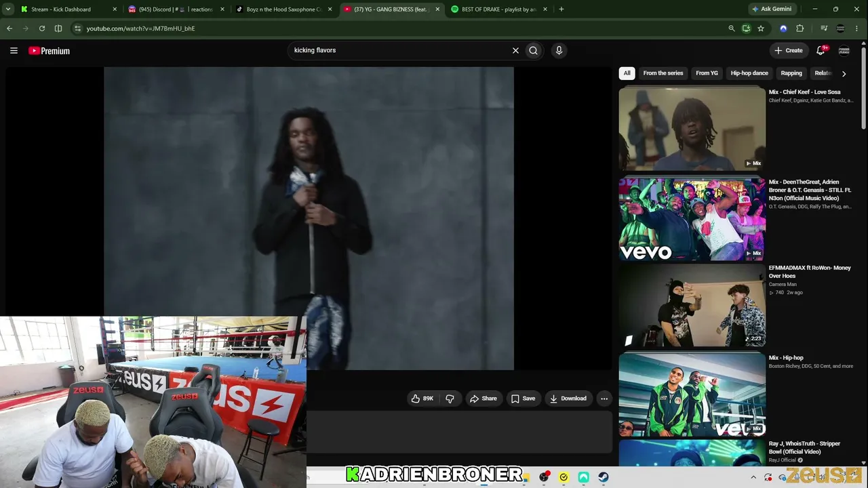
Task: Click the video player area
Action: (x=309, y=218)
